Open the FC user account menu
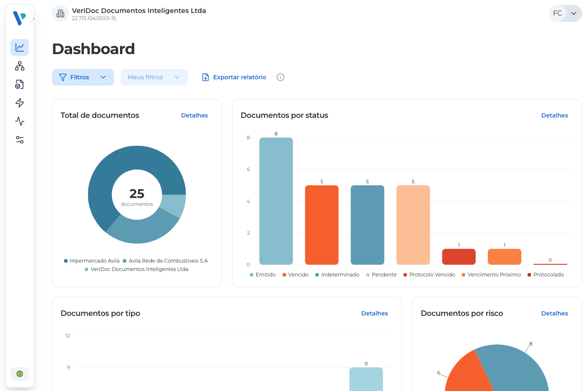This screenshot has width=588, height=391. click(565, 13)
